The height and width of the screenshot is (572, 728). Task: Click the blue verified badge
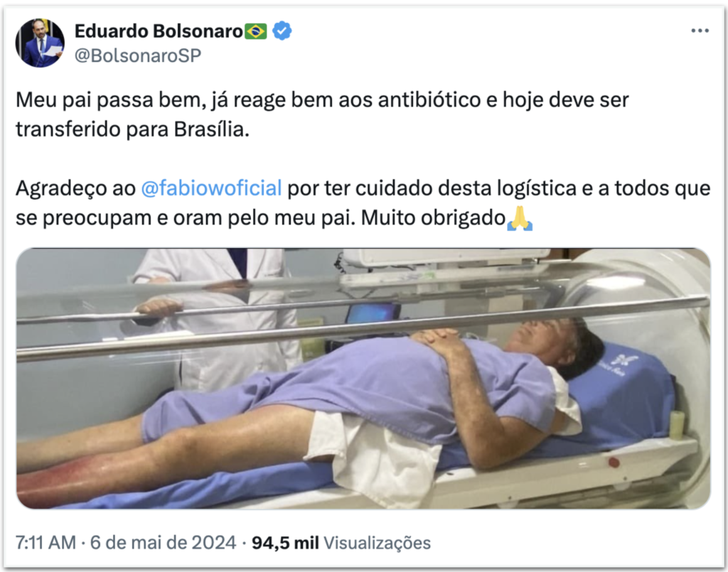click(x=282, y=31)
